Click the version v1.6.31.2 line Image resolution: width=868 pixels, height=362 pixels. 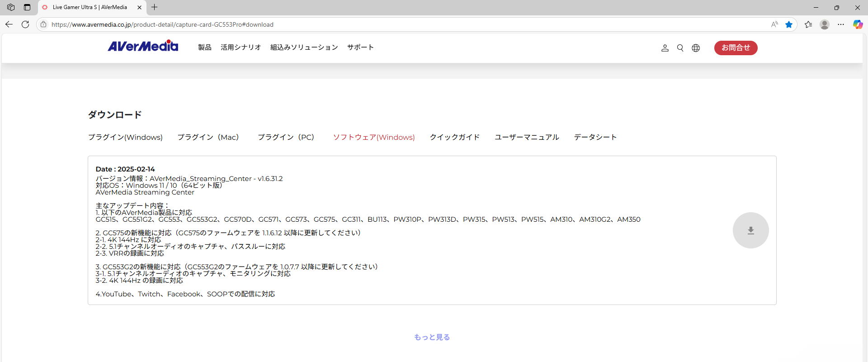[189, 179]
